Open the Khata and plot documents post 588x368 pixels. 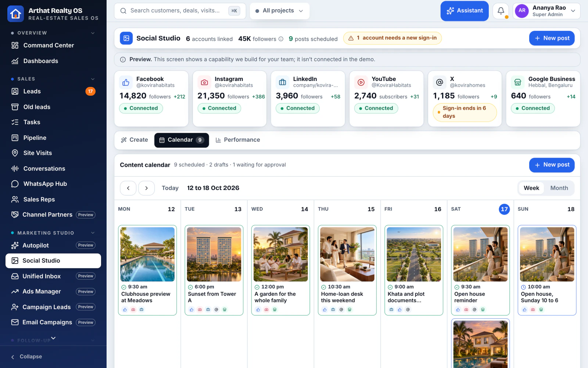(x=414, y=270)
